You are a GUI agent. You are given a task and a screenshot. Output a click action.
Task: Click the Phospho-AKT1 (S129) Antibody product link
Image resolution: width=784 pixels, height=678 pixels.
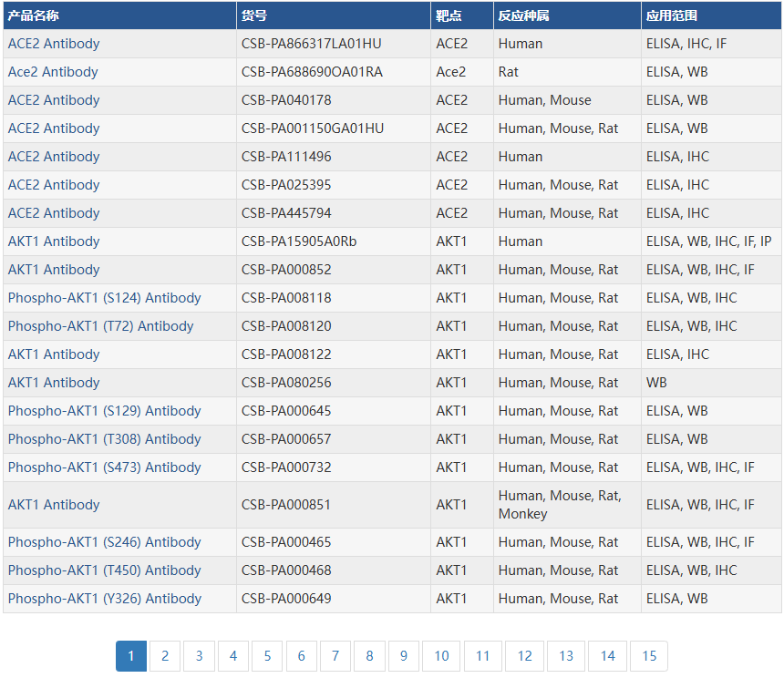[x=104, y=411]
